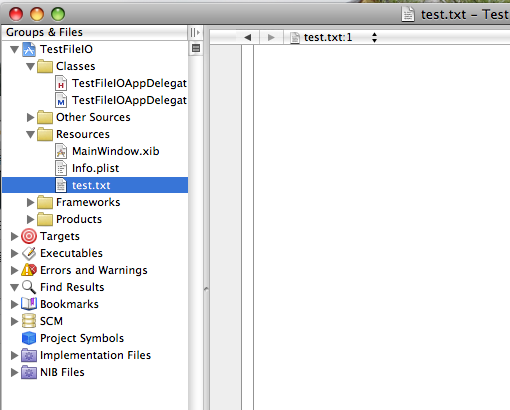Image resolution: width=510 pixels, height=410 pixels.
Task: Click the Errors and Warnings icon
Action: 29,270
